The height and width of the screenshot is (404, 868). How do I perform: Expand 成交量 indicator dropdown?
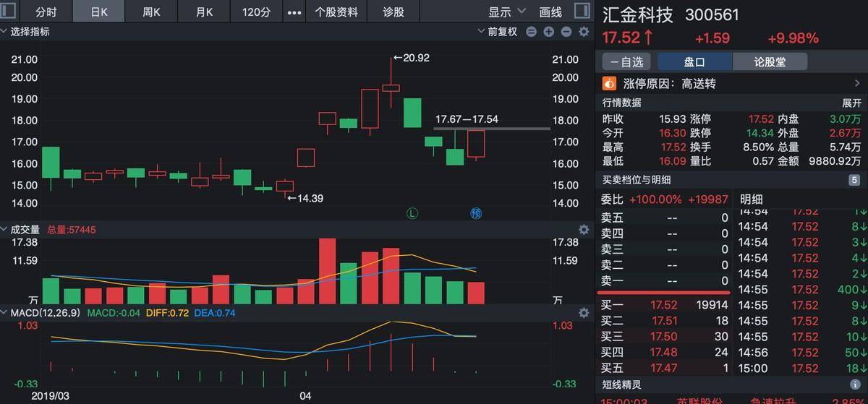click(x=21, y=230)
